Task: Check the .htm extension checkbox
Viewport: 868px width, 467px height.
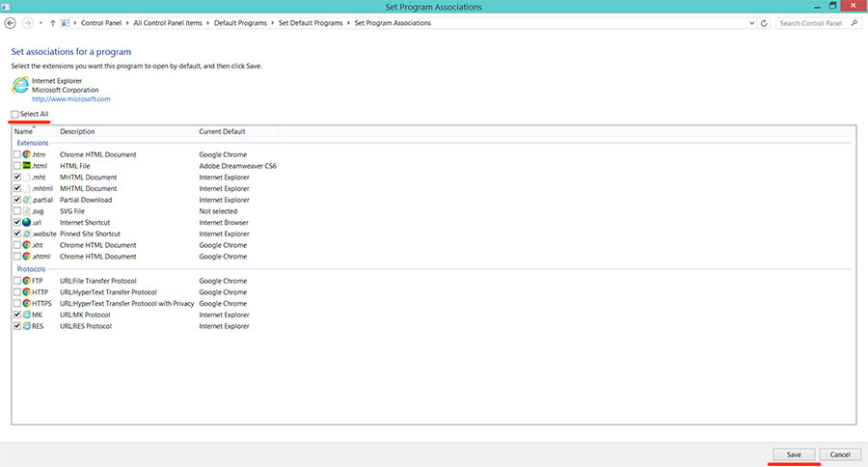Action: tap(17, 154)
